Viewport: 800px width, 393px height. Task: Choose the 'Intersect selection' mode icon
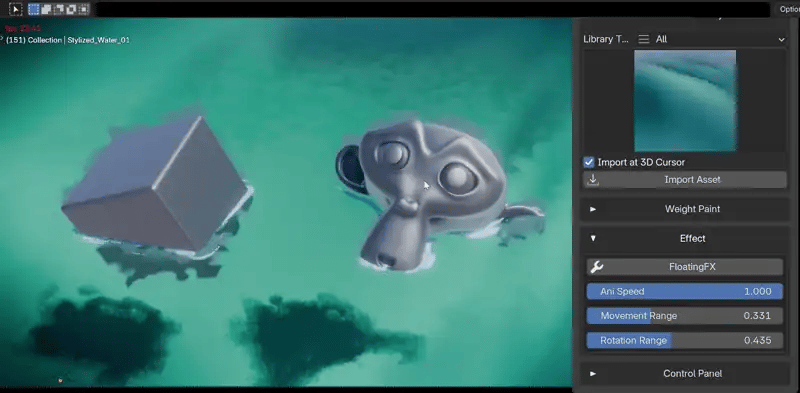[83, 9]
